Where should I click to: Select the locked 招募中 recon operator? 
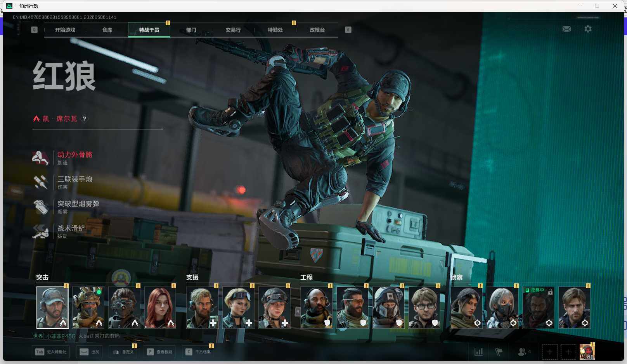pyautogui.click(x=539, y=307)
